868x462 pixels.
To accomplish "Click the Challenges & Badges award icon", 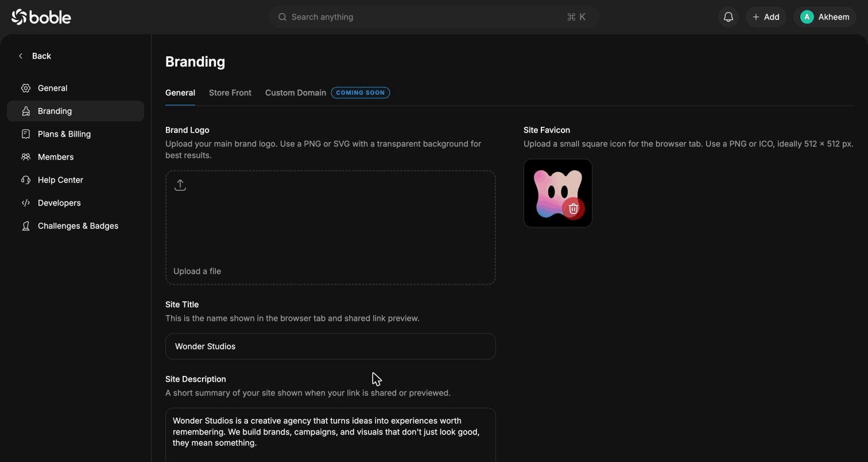I will tap(26, 226).
